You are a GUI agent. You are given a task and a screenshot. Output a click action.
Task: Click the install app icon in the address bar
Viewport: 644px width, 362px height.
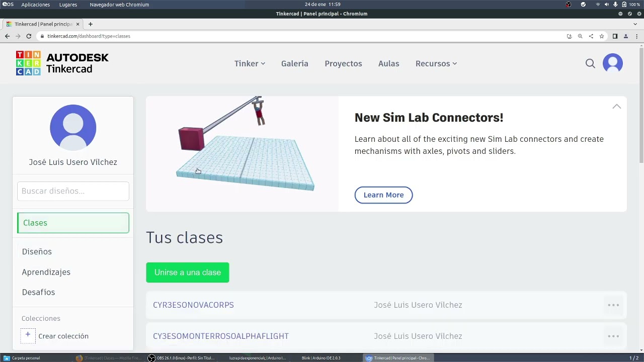coord(569,36)
